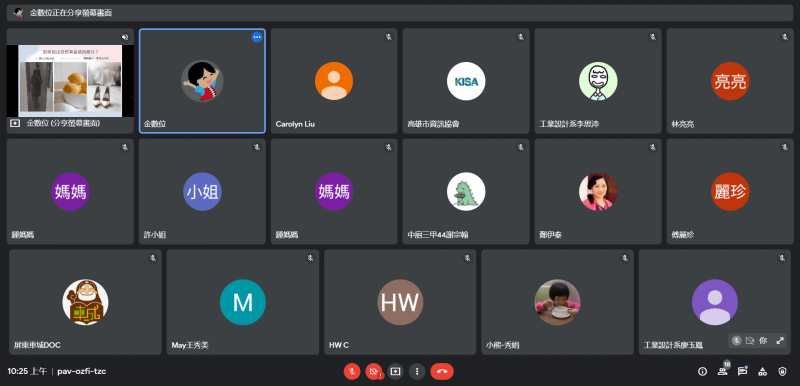Viewport: 800px width, 386px height.
Task: Click the muted mic icon on Carolyn Liu tile
Action: 388,37
